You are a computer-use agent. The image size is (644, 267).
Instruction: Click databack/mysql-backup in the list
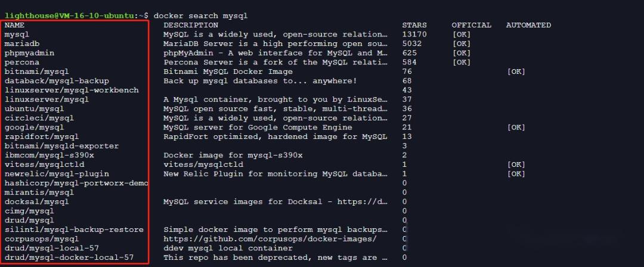(57, 81)
